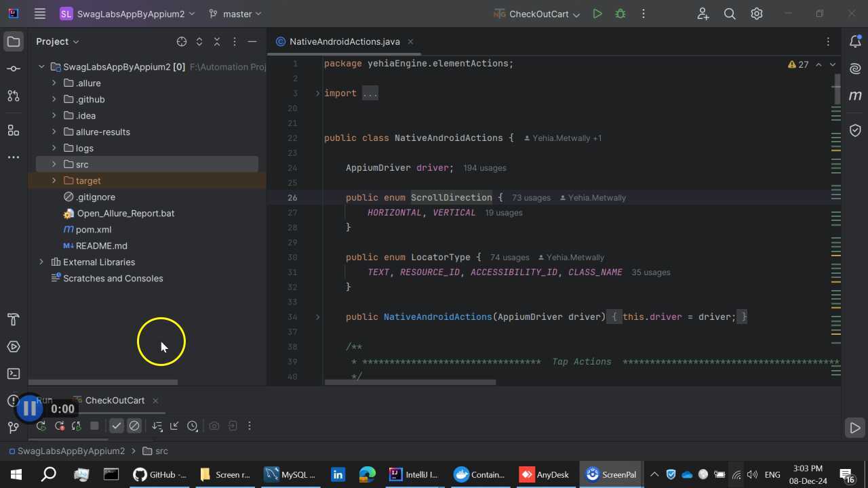868x488 pixels.
Task: Run the CheckOutCart configuration
Action: coord(597,14)
